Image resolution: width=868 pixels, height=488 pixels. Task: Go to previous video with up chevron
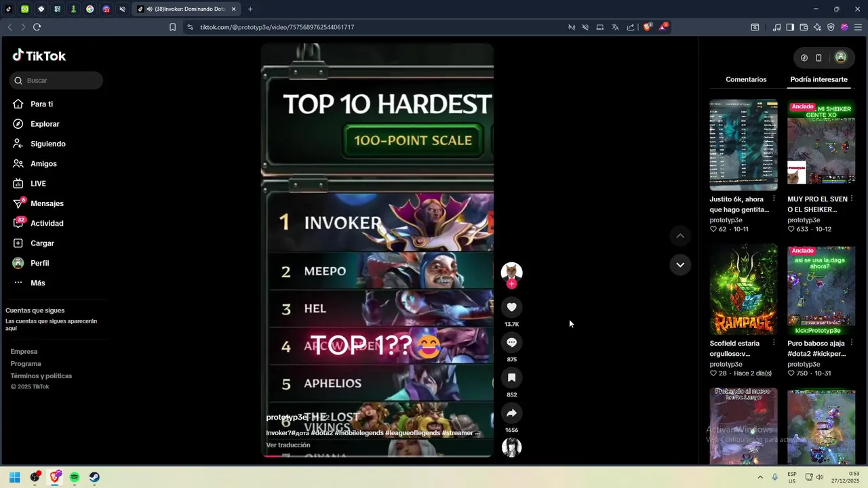tap(680, 236)
